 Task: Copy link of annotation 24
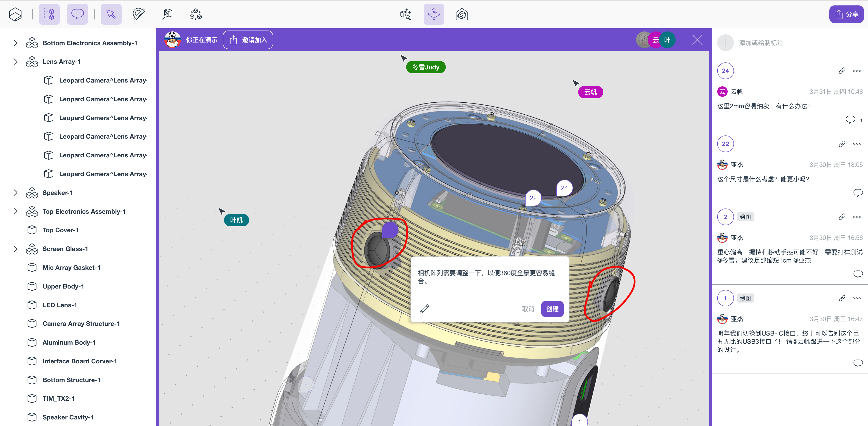(x=842, y=71)
